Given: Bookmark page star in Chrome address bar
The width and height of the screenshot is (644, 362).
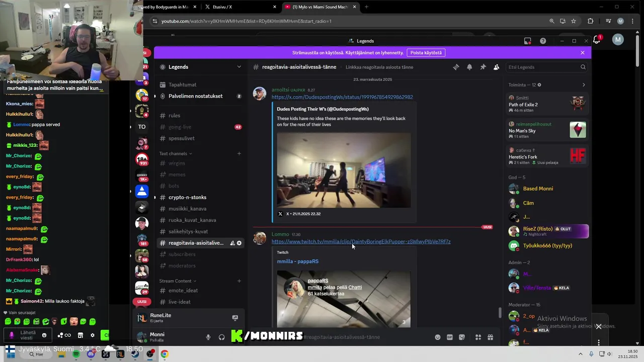Looking at the screenshot, I should 574,21.
